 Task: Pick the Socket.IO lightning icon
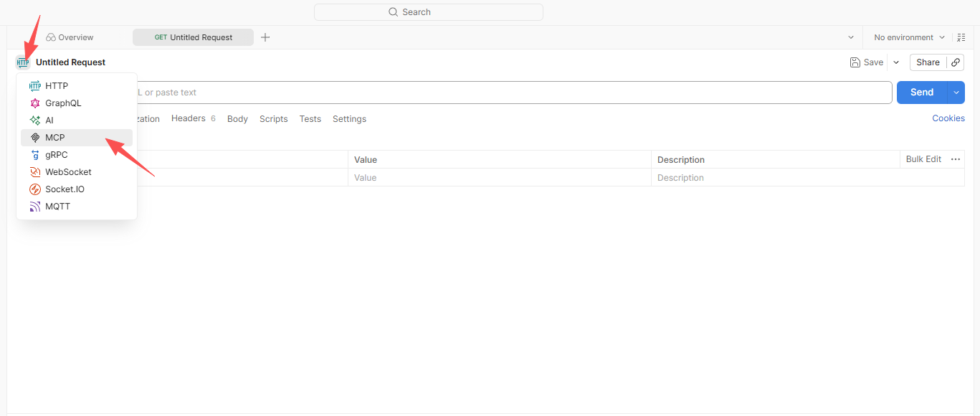(x=35, y=189)
